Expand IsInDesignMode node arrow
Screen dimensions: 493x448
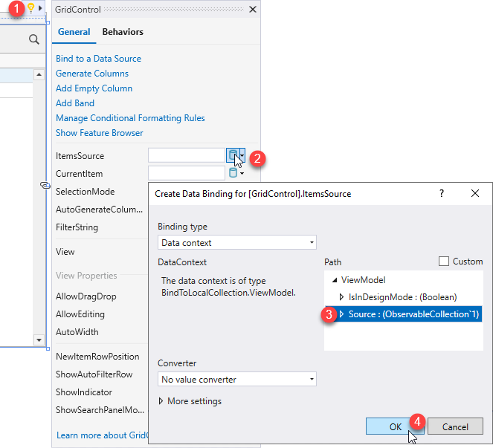click(341, 296)
